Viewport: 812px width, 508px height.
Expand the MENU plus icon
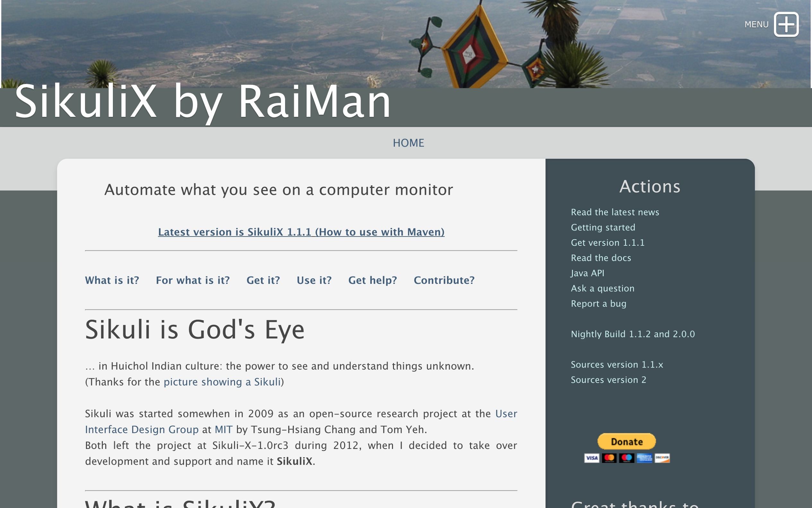point(786,24)
